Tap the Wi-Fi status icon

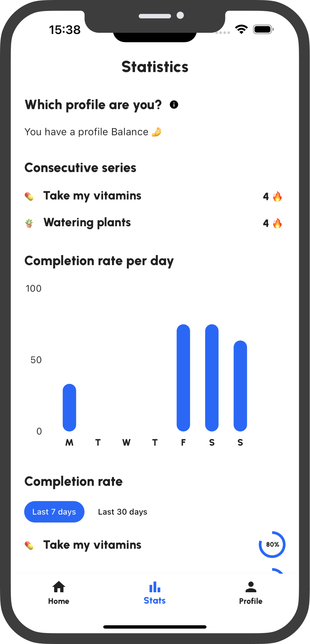(x=241, y=29)
